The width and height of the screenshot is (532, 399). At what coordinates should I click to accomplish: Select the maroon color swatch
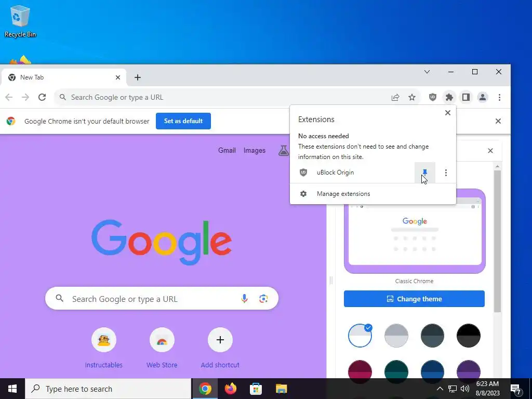click(x=360, y=370)
